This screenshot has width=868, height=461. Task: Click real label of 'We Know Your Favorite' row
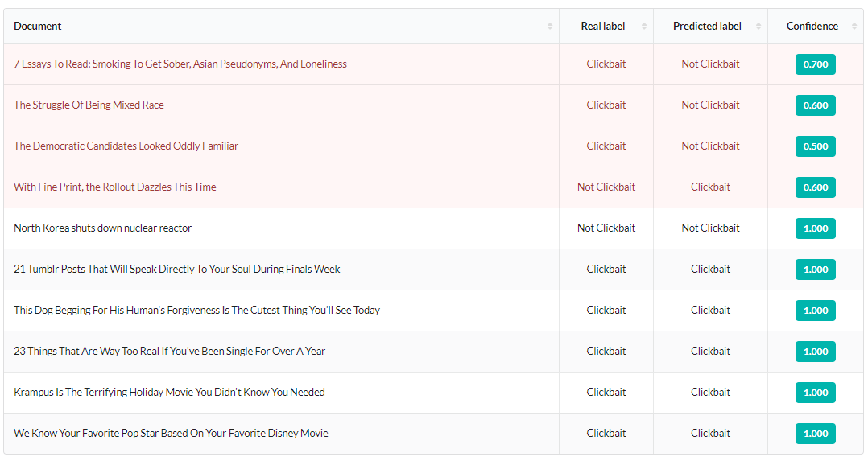click(606, 433)
